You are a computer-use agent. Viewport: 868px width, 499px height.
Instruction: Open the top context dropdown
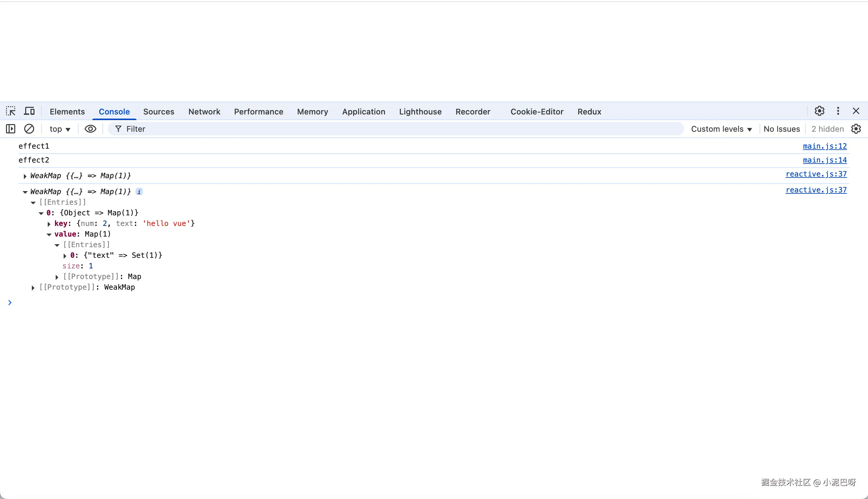60,129
